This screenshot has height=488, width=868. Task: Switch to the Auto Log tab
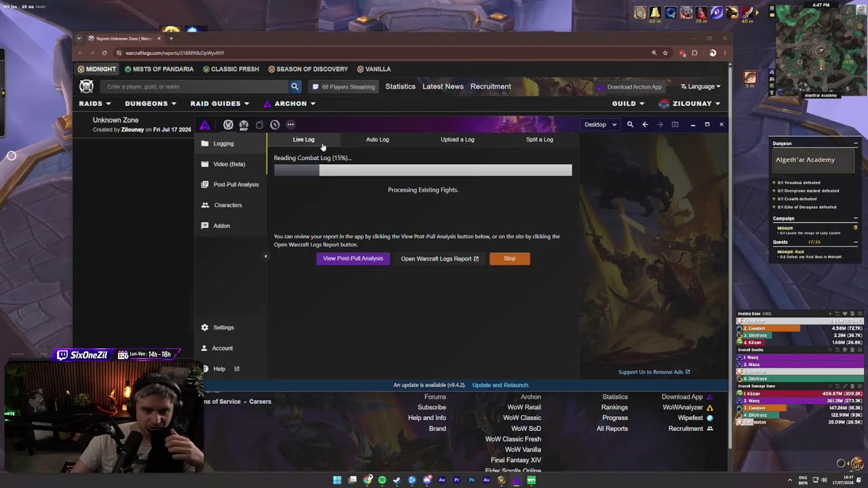click(x=378, y=140)
